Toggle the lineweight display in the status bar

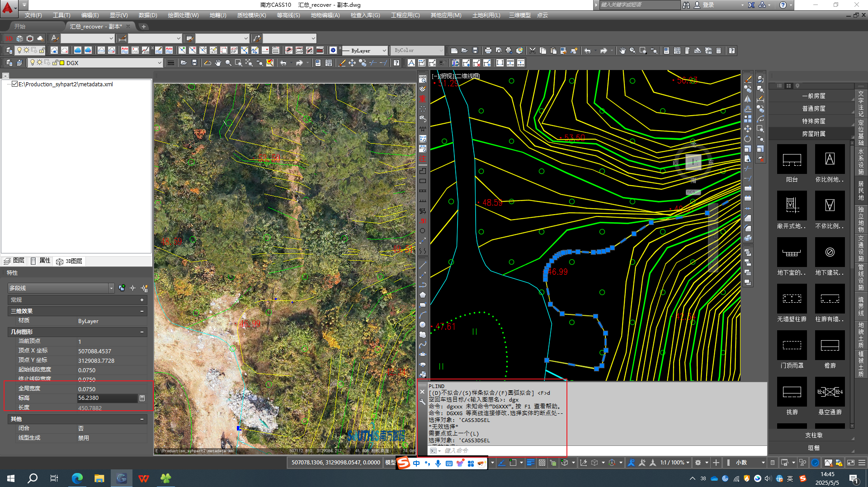point(530,463)
